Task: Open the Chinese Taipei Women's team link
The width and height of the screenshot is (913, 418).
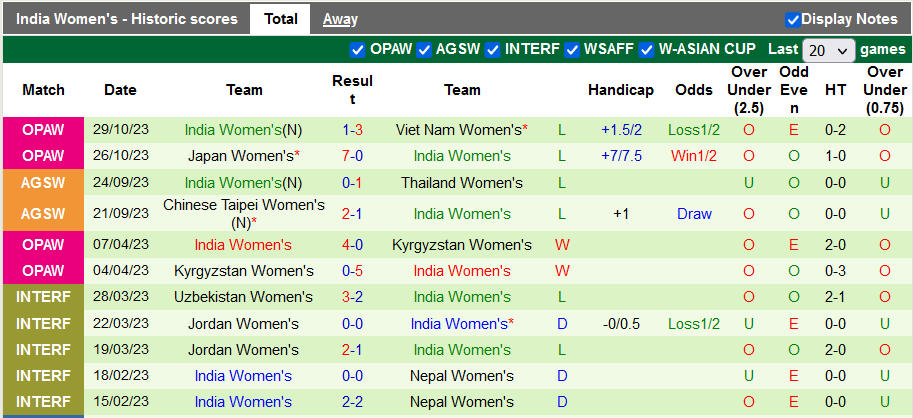Action: pos(244,205)
